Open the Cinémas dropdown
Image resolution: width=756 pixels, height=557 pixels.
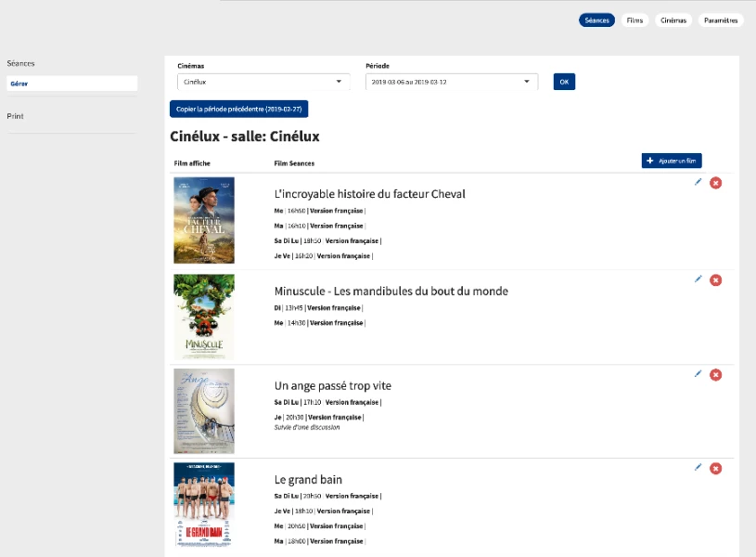(x=263, y=82)
